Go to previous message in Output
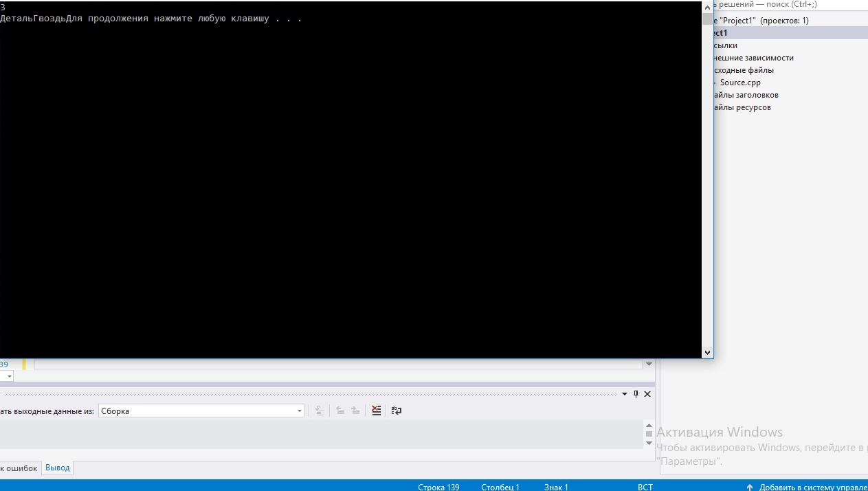This screenshot has width=868, height=491. tap(340, 411)
